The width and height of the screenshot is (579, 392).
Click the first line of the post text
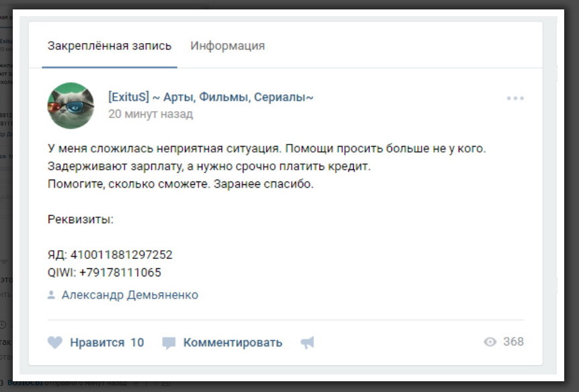[x=266, y=149]
